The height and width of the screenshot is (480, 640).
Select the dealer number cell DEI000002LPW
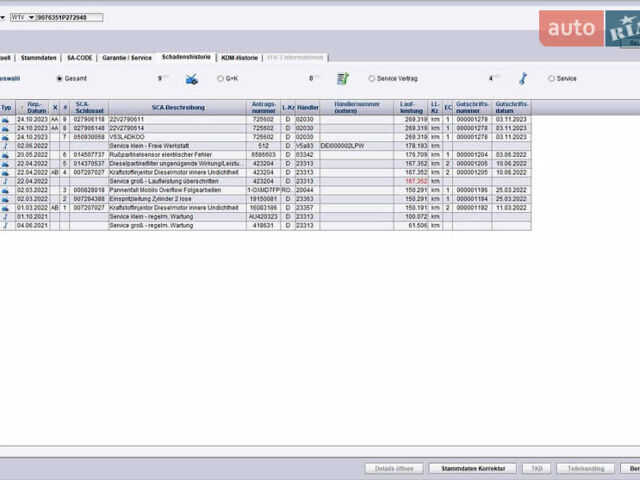click(357, 146)
